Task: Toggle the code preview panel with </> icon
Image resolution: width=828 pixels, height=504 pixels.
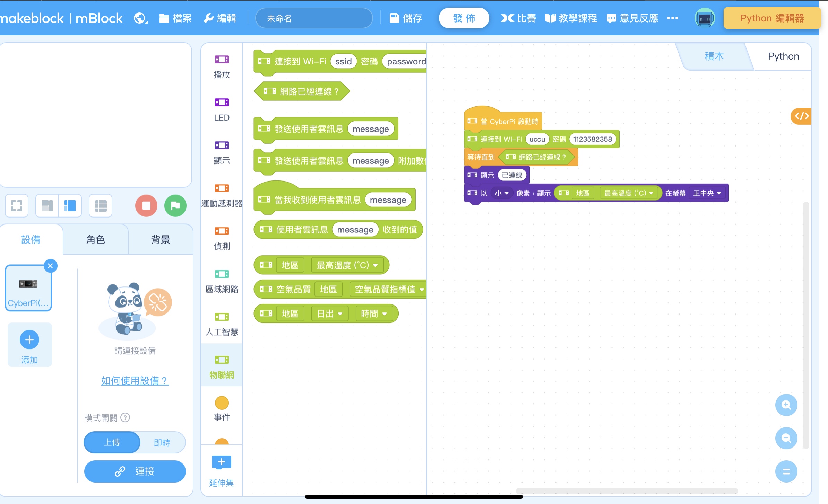Action: pos(801,116)
